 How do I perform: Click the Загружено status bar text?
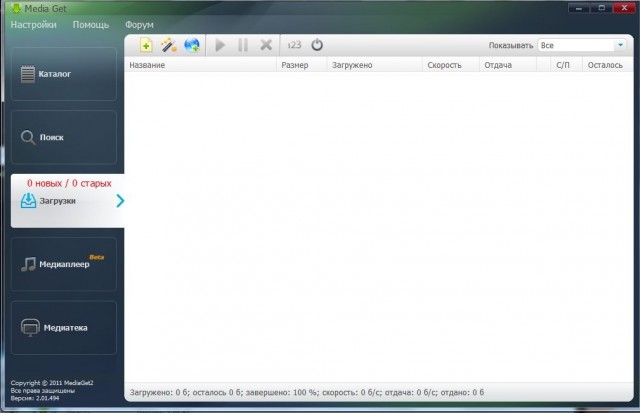tap(307, 392)
